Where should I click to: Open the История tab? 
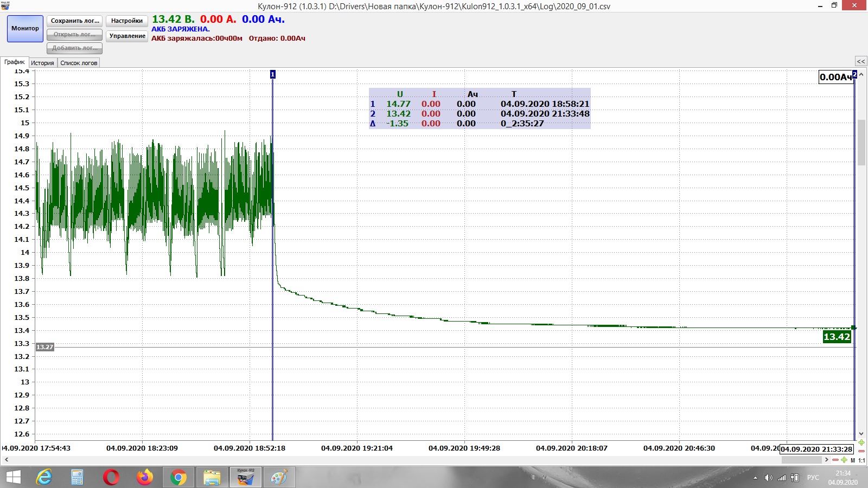pos(42,63)
